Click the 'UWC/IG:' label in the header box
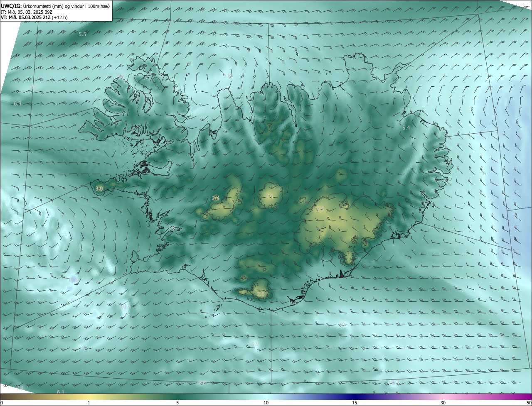This screenshot has height=406, width=532. [11, 6]
